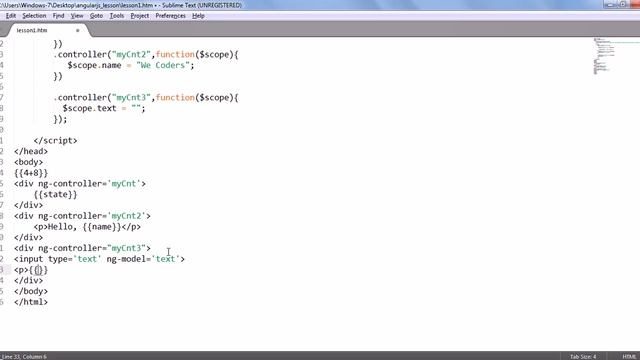Click the </script> closing tag line

click(56, 140)
